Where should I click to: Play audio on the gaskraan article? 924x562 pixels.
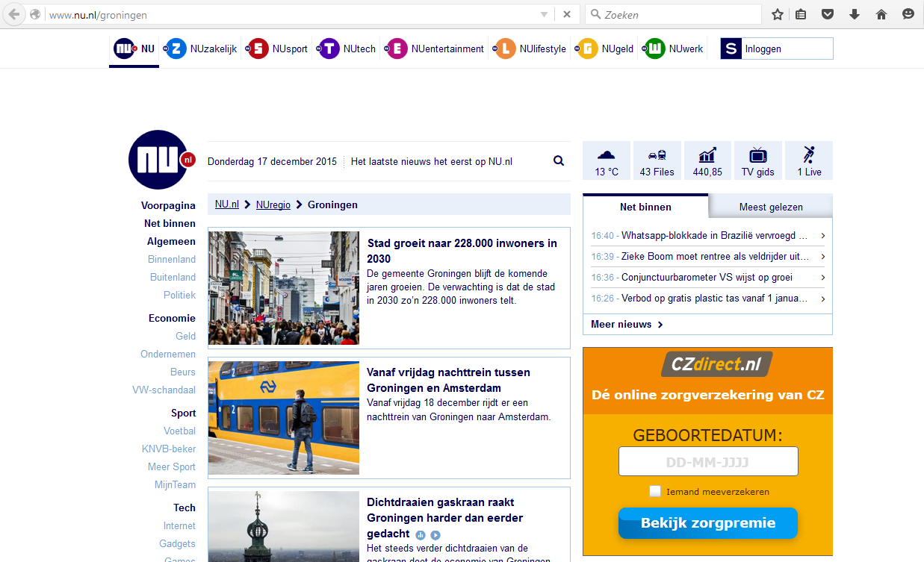pyautogui.click(x=420, y=534)
